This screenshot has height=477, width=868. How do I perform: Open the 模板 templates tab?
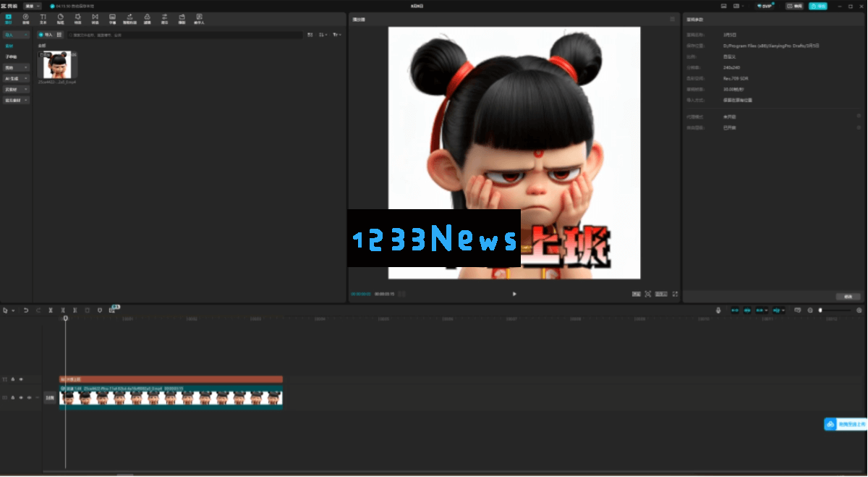(182, 19)
